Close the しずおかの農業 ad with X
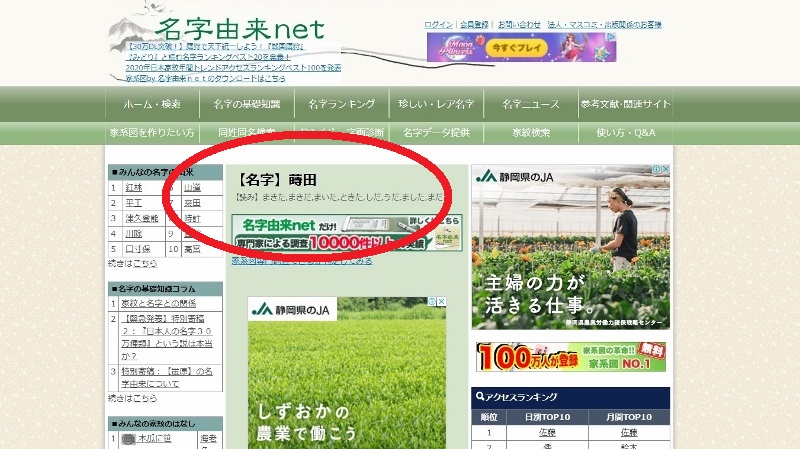The width and height of the screenshot is (800, 449). coord(442,302)
